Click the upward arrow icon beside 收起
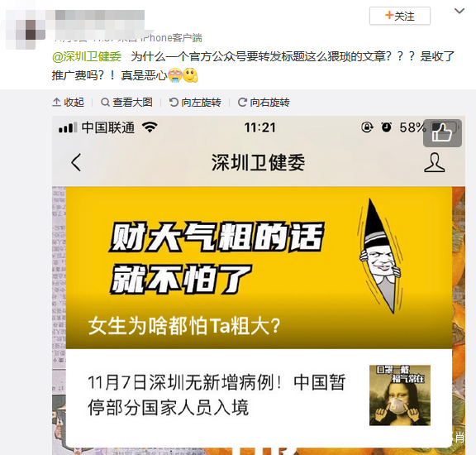The image size is (476, 455). pos(56,103)
